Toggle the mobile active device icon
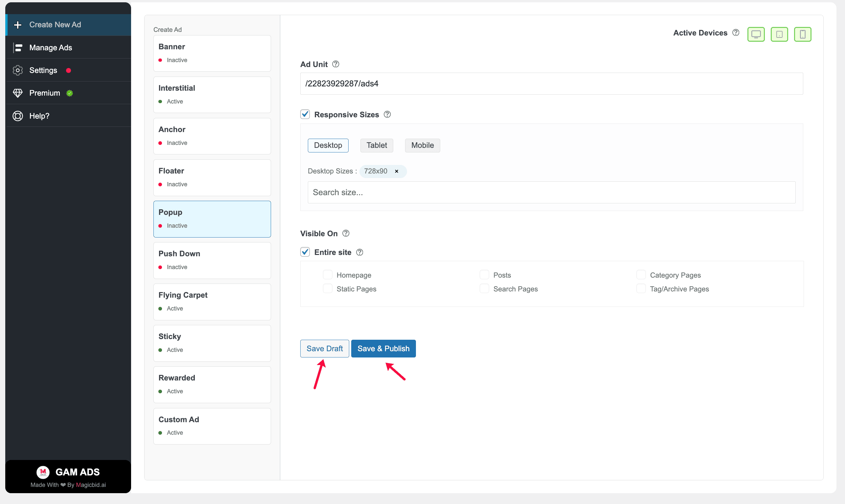This screenshot has height=504, width=845. [x=803, y=34]
